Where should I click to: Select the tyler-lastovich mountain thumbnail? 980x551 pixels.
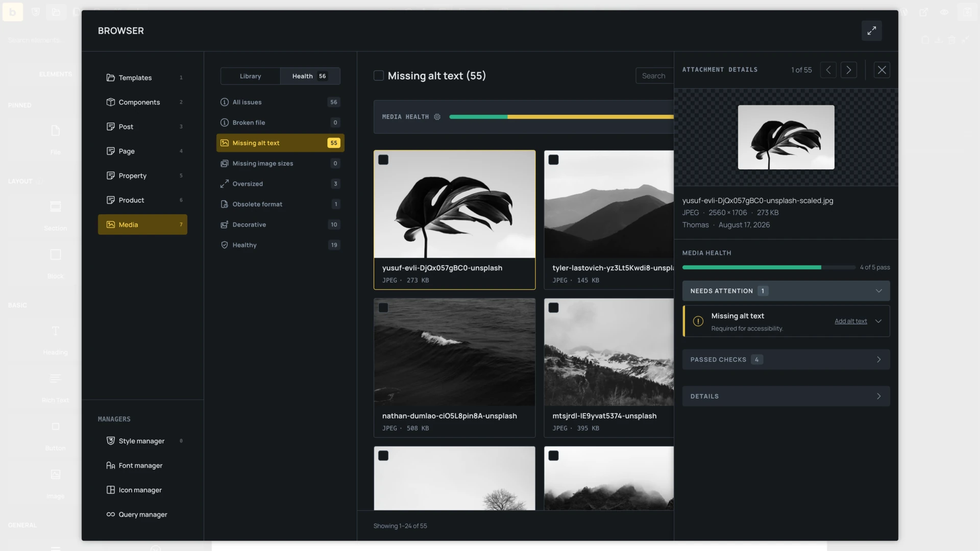pyautogui.click(x=609, y=204)
